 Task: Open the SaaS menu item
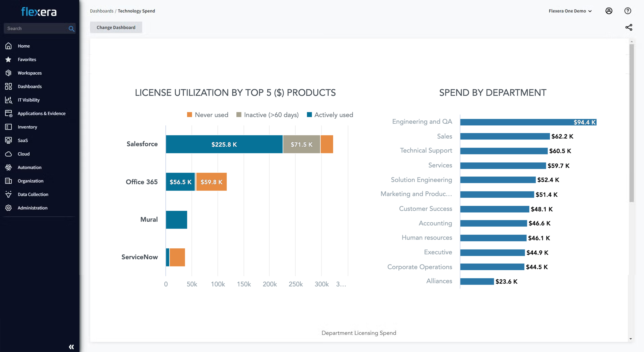(x=22, y=140)
